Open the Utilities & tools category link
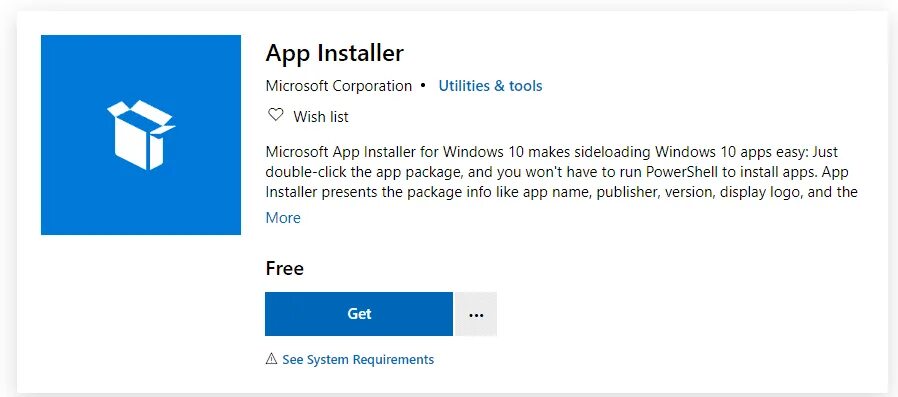The image size is (898, 397). [x=490, y=86]
